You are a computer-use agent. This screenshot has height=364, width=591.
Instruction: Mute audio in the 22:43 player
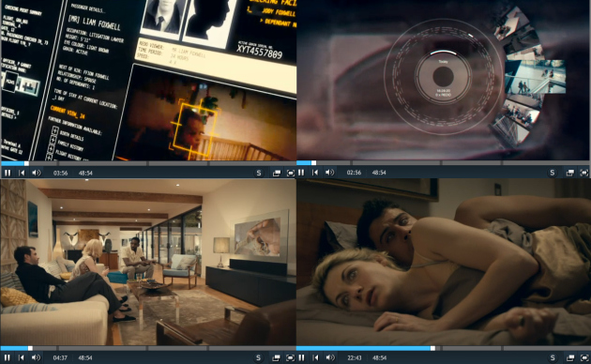tap(330, 357)
